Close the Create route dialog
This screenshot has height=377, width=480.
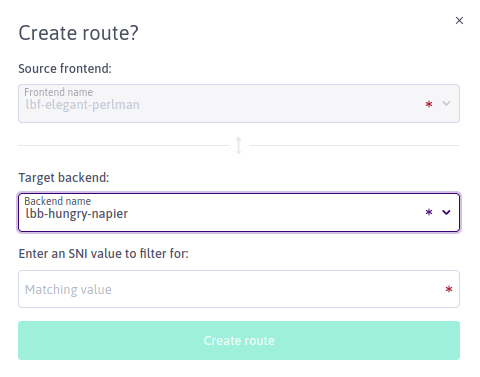click(459, 20)
